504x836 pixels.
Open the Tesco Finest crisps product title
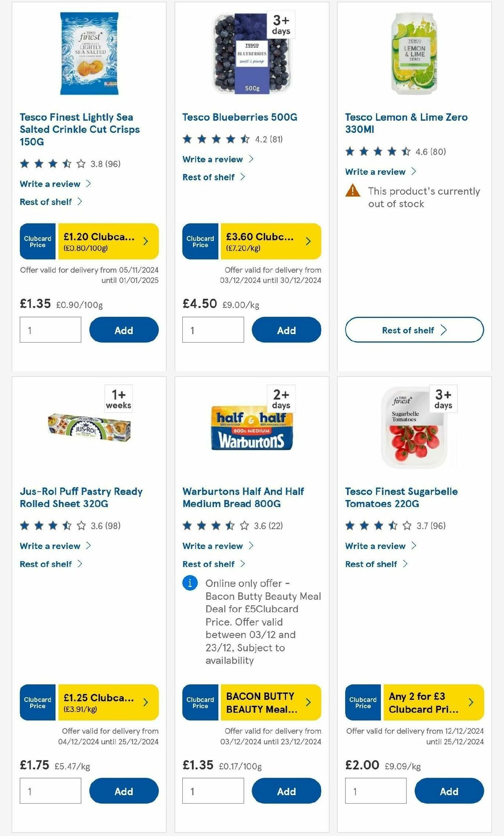pos(79,129)
